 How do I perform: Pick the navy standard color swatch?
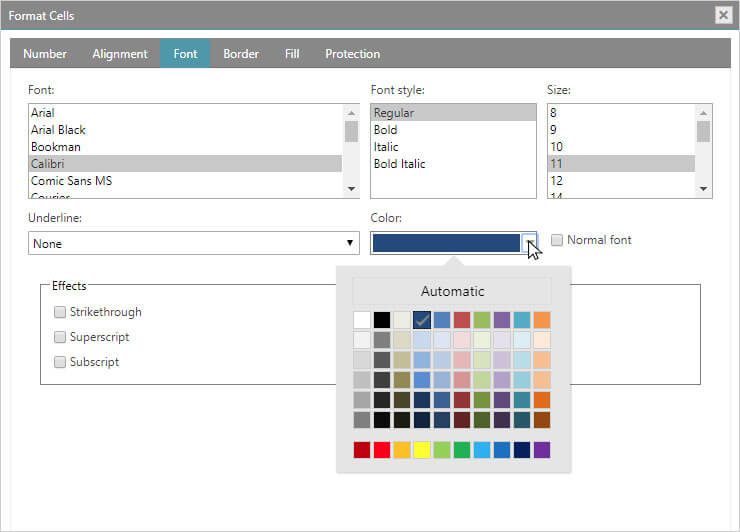point(522,450)
